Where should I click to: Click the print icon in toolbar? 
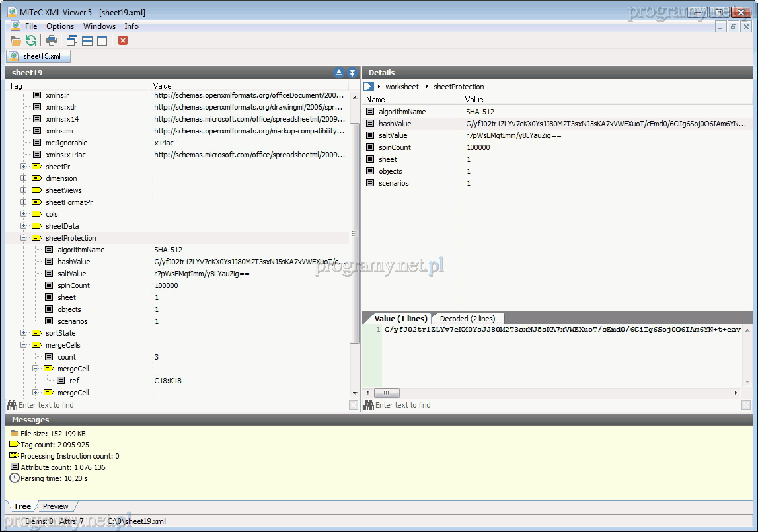[x=52, y=41]
